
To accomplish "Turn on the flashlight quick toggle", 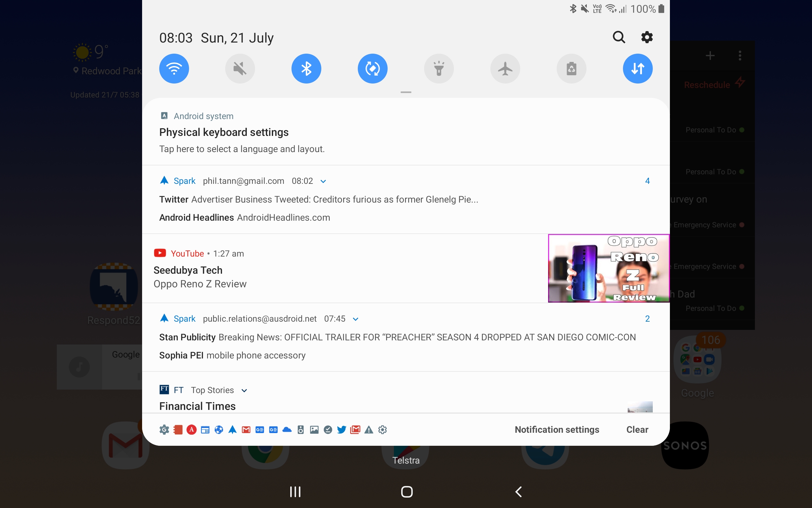I will [x=439, y=69].
